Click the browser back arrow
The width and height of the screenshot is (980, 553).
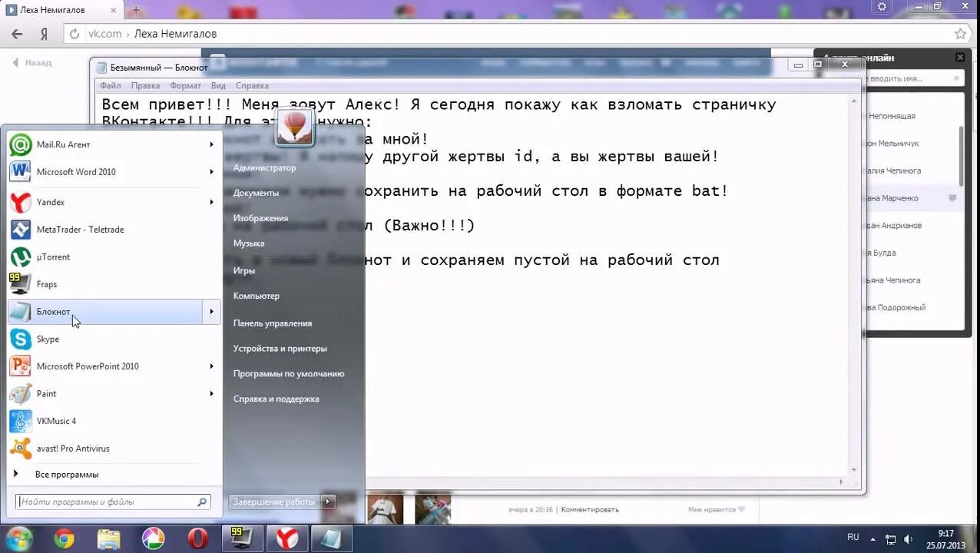18,34
